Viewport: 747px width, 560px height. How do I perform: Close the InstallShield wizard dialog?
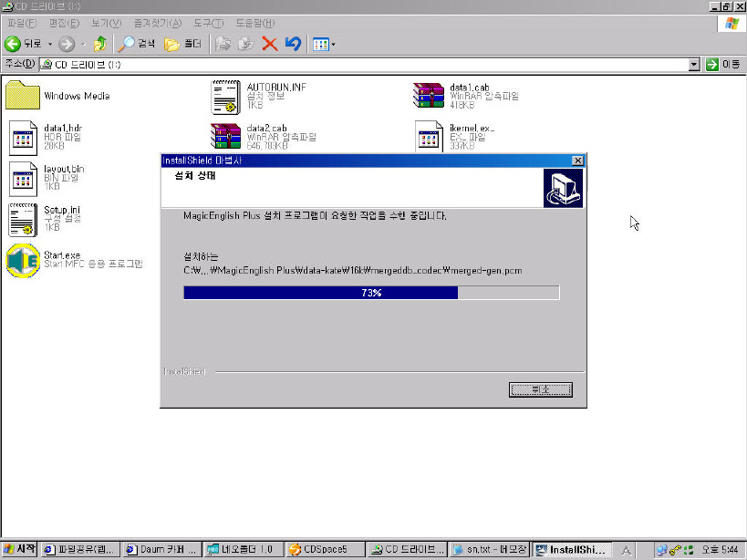point(577,161)
